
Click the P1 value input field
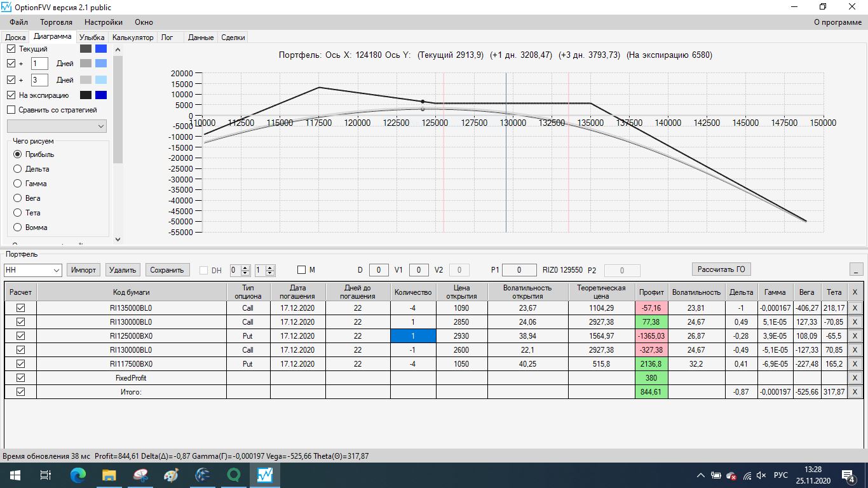point(519,270)
